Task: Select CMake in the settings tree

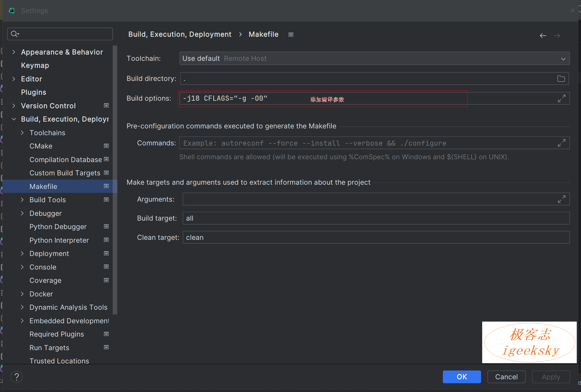Action: pos(41,146)
